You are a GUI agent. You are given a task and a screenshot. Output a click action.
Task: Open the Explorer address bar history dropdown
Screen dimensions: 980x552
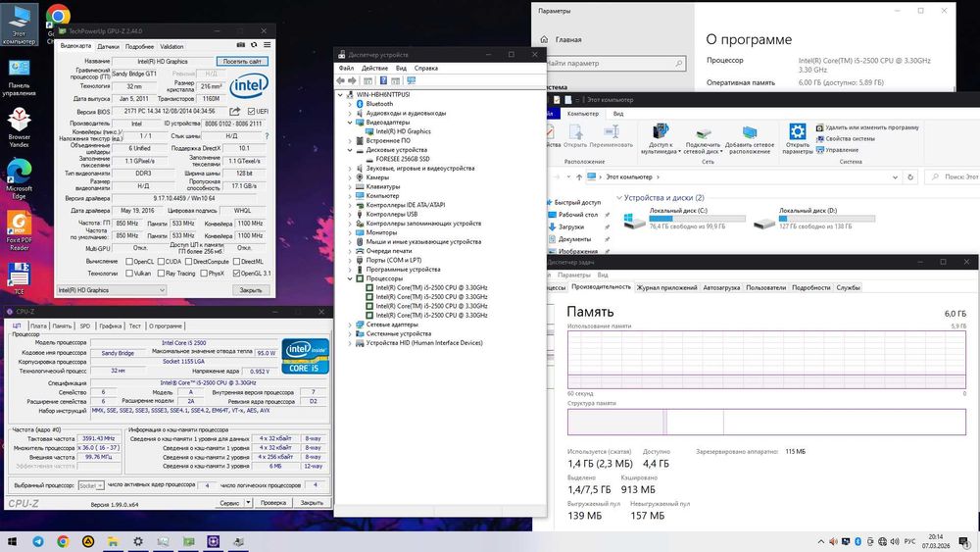click(895, 177)
